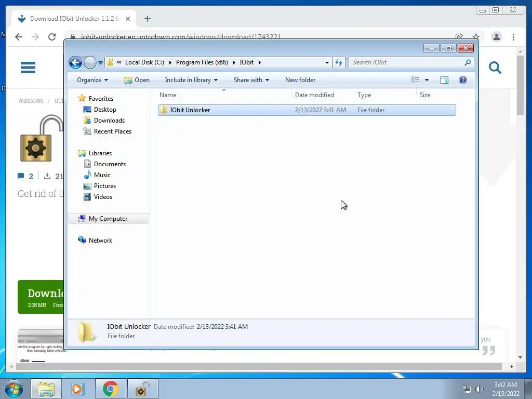Open IObit Unlocker taskbar icon
The height and width of the screenshot is (399, 532).
click(x=143, y=389)
